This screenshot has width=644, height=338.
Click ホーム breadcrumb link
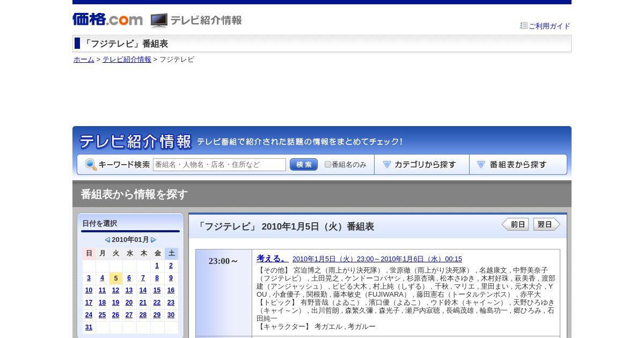(x=84, y=60)
